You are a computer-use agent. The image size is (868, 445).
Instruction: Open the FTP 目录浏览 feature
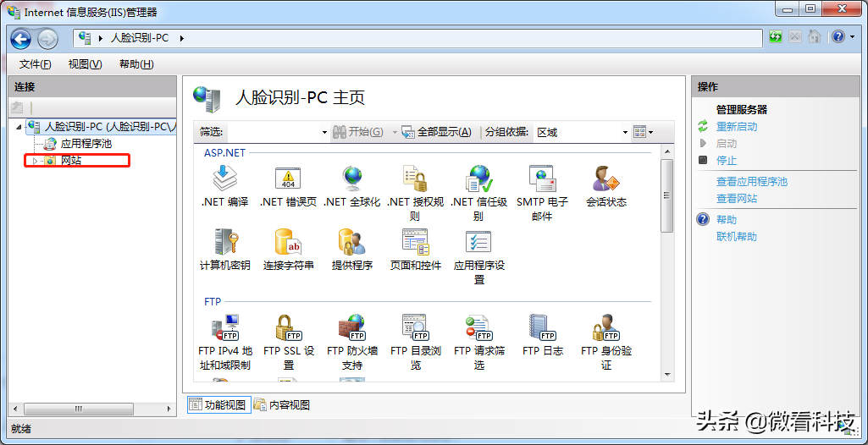415,342
